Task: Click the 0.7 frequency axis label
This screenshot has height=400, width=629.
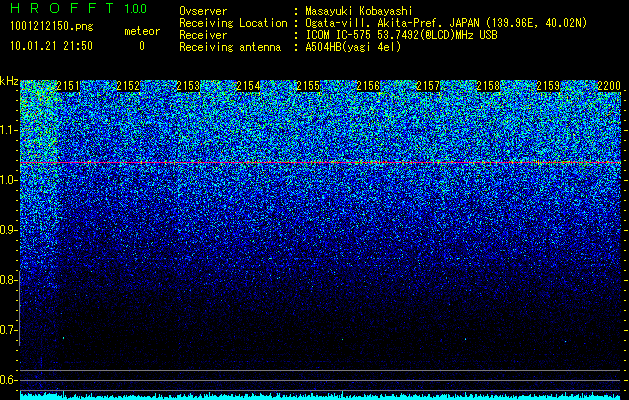Action: coord(8,330)
